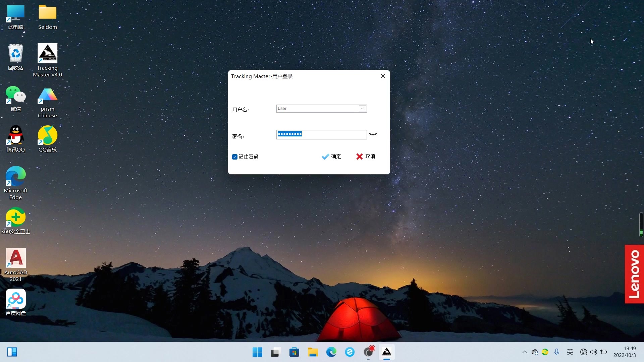The height and width of the screenshot is (362, 644).
Task: Select the 360安全卫士 desktop icon
Action: 15,221
